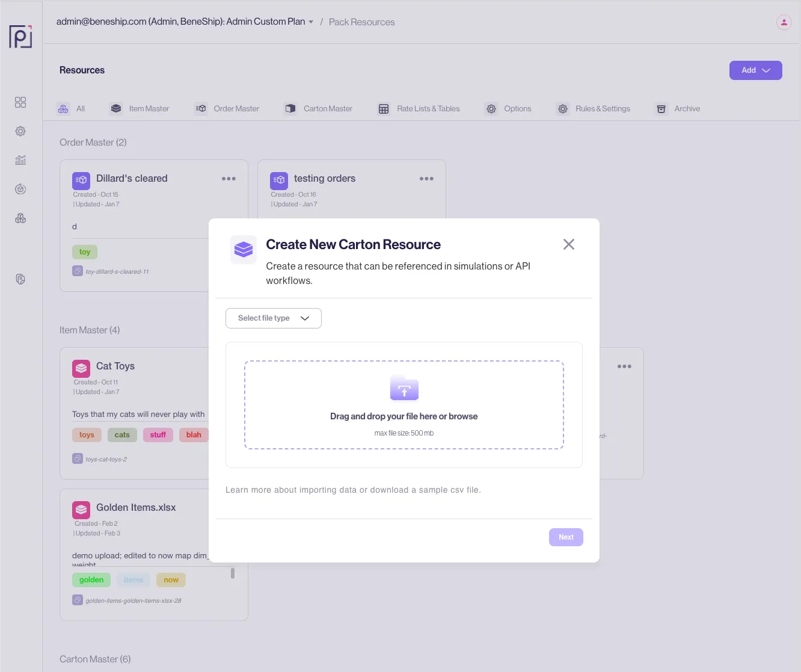Switch to the Carton Master tab
The width and height of the screenshot is (801, 672).
point(319,109)
